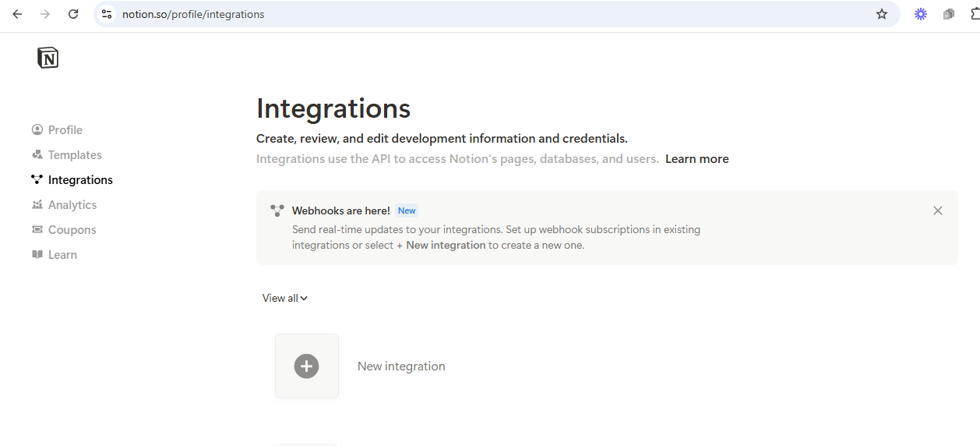The height and width of the screenshot is (446, 980).
Task: Click the webhook icon in the banner
Action: pyautogui.click(x=277, y=211)
